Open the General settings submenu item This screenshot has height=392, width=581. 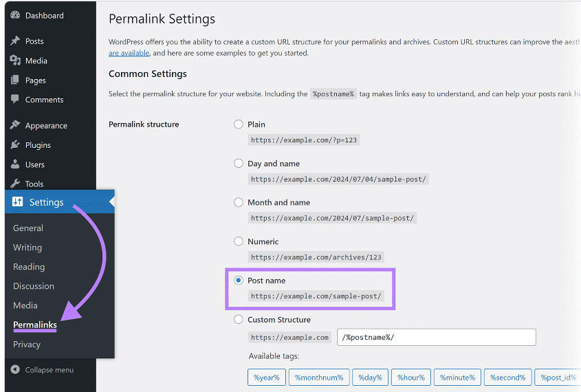tap(28, 228)
